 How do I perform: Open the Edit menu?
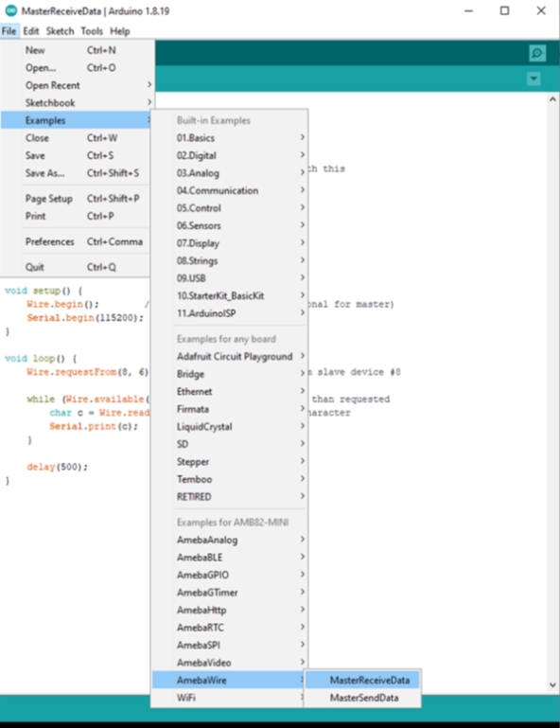(x=31, y=31)
